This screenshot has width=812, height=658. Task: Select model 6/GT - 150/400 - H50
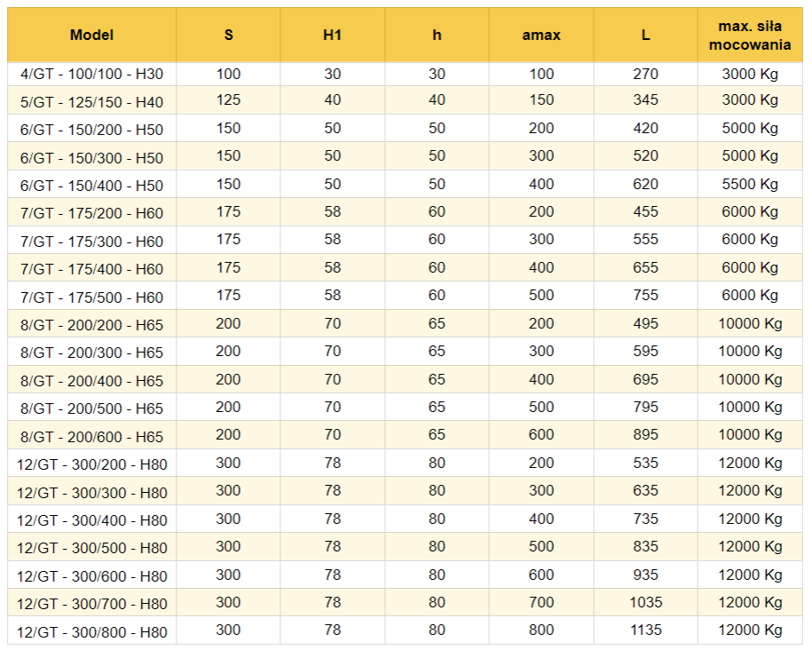[91, 186]
